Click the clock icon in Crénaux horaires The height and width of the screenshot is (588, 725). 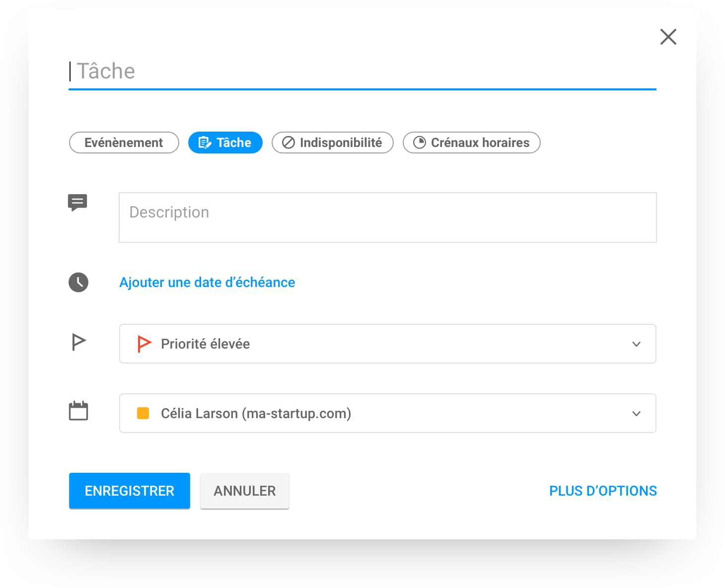[420, 143]
